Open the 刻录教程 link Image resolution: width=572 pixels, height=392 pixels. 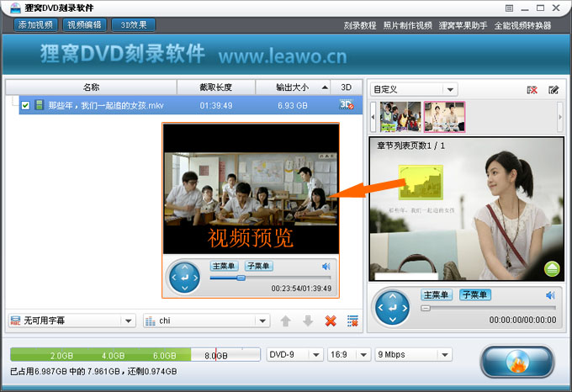[360, 25]
